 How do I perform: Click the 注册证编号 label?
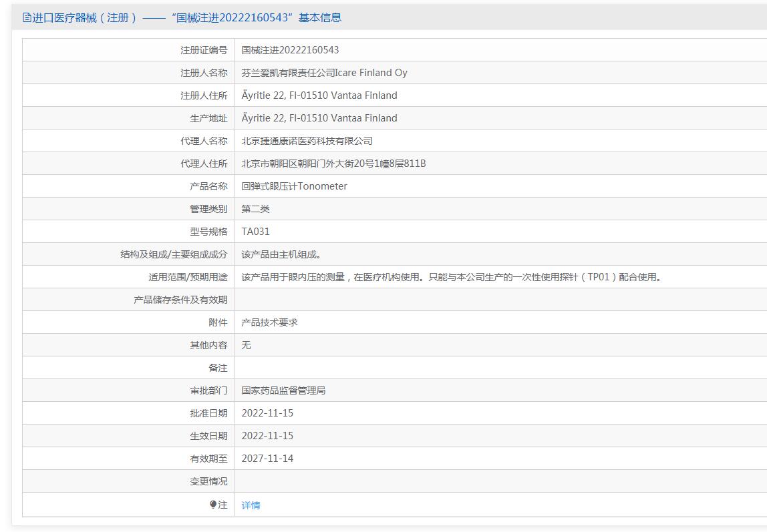click(204, 50)
